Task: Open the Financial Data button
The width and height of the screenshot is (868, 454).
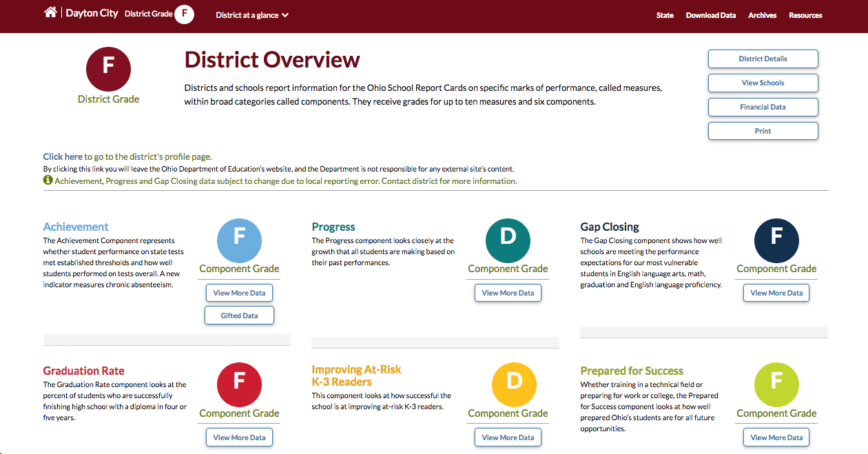Action: point(763,107)
